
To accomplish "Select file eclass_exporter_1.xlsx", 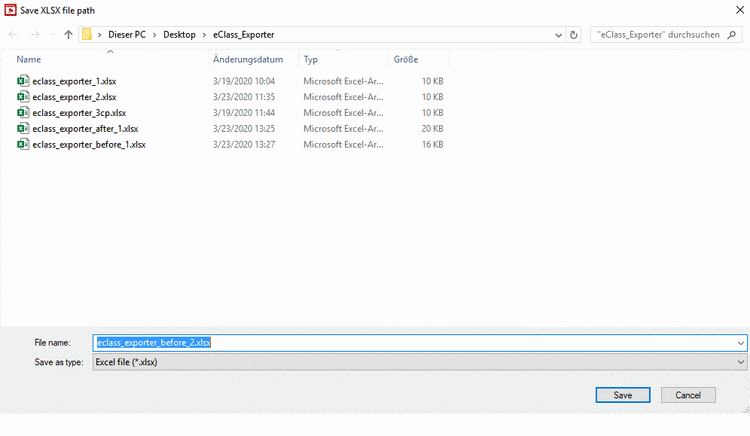I will (74, 81).
